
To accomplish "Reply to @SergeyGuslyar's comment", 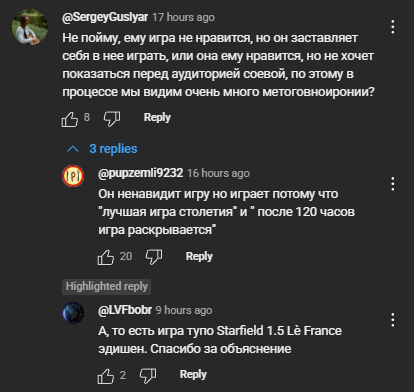I will click(157, 117).
